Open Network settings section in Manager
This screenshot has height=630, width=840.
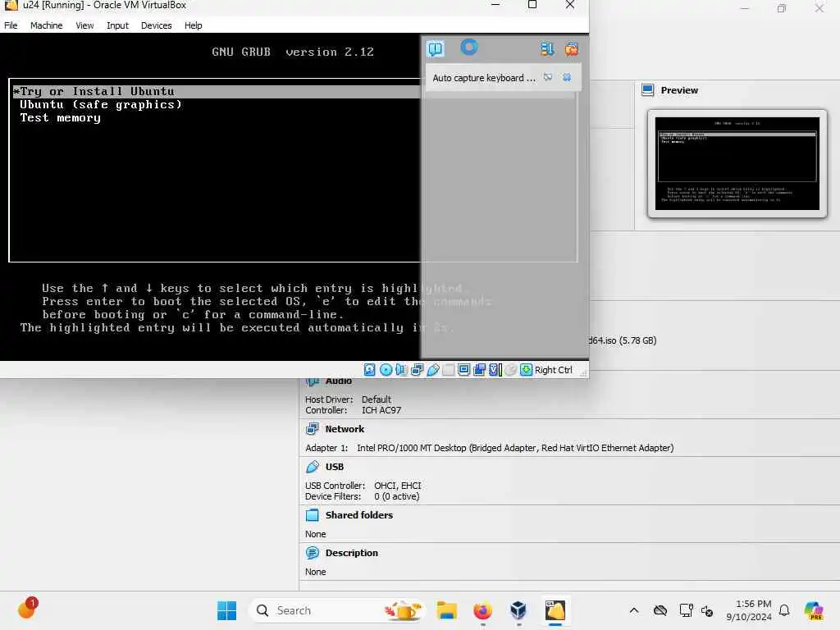(x=345, y=429)
